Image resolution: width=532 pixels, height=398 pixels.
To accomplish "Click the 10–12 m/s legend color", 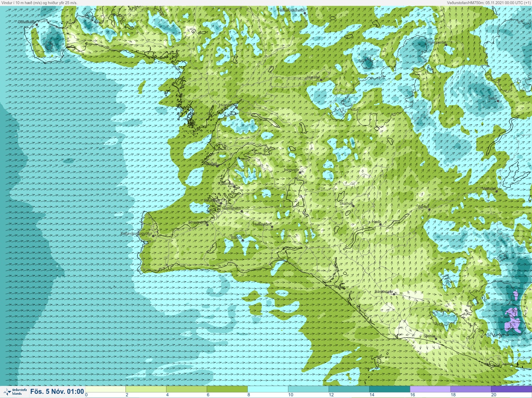I will click(x=308, y=389).
